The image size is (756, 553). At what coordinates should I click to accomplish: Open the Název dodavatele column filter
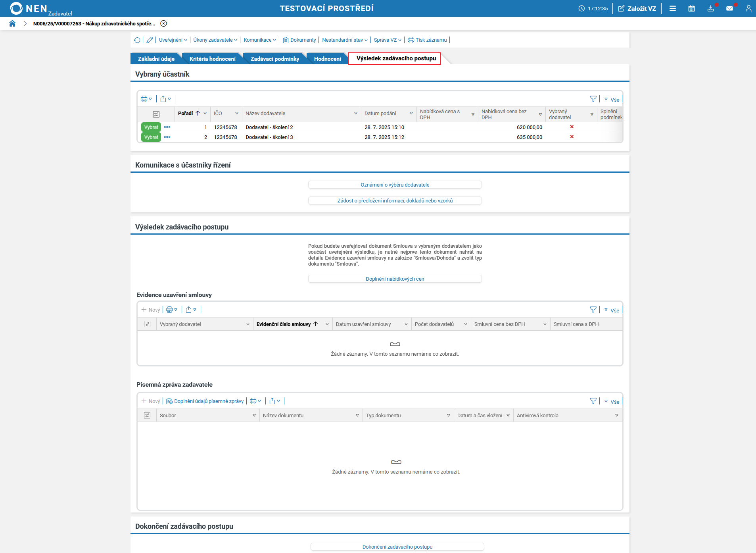coord(356,114)
